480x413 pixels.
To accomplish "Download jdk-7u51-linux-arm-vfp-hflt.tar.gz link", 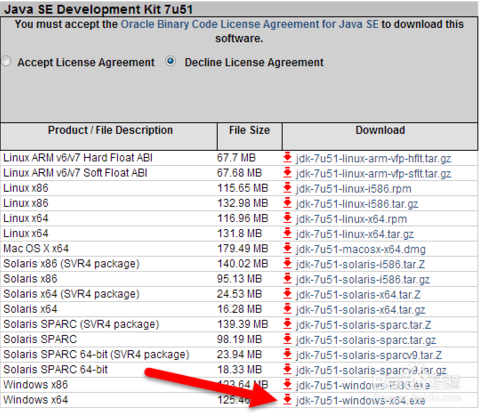I will (x=373, y=158).
